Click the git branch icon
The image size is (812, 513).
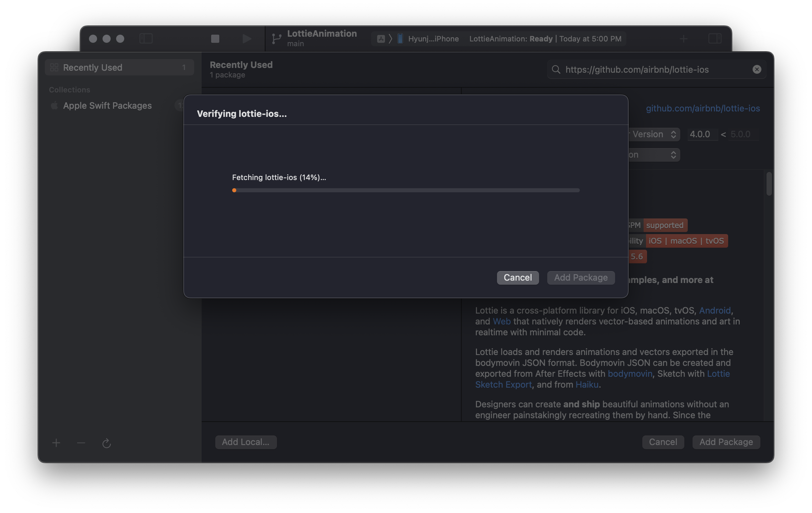tap(276, 39)
